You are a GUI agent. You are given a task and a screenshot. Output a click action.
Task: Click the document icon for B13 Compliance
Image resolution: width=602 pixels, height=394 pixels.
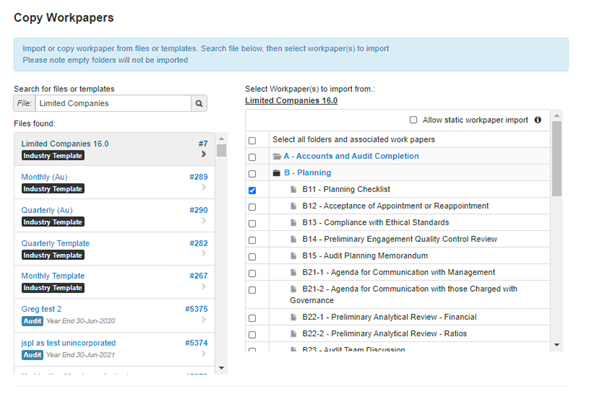(x=294, y=222)
